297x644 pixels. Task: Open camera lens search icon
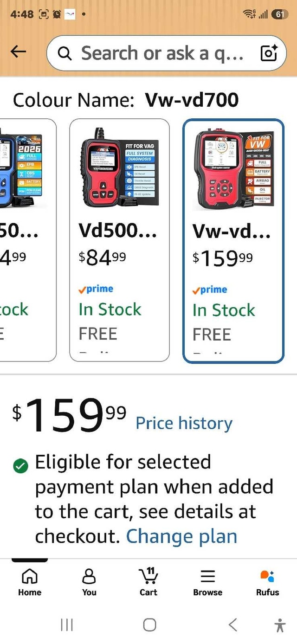(x=269, y=53)
